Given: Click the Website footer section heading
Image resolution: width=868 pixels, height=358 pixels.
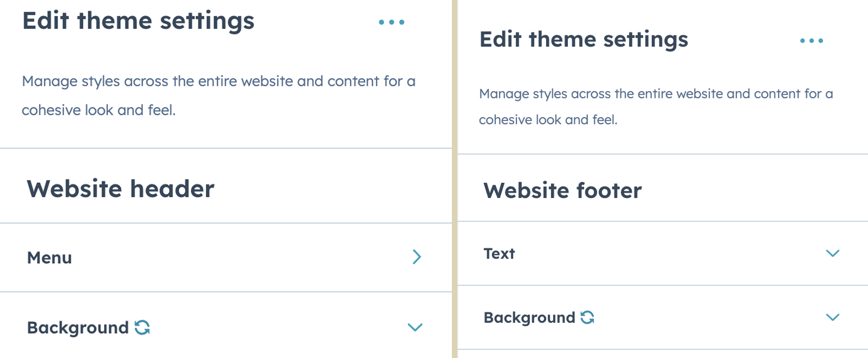Looking at the screenshot, I should (562, 190).
